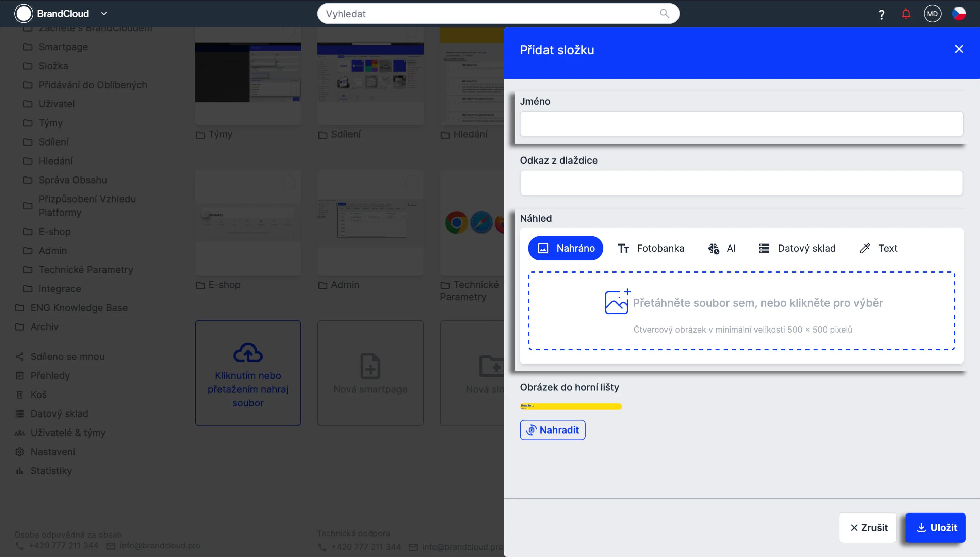Toggle the selection circle on Admin tile

[411, 182]
